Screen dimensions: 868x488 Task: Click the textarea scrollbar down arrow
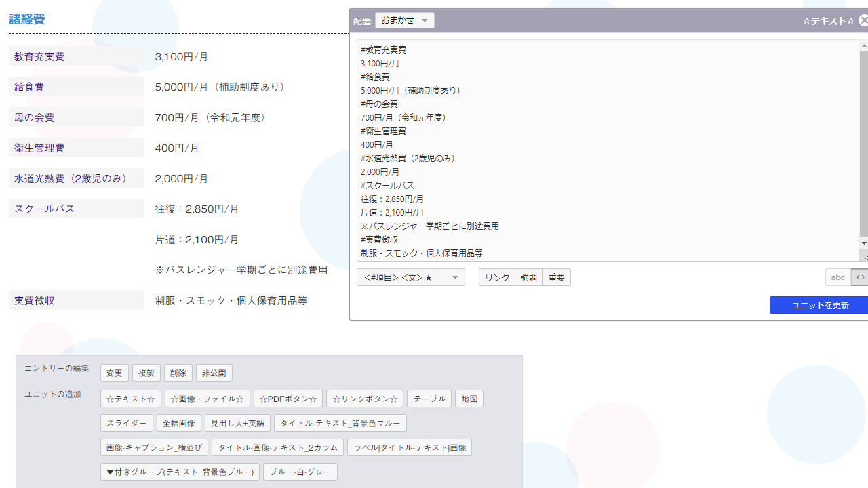pos(863,243)
